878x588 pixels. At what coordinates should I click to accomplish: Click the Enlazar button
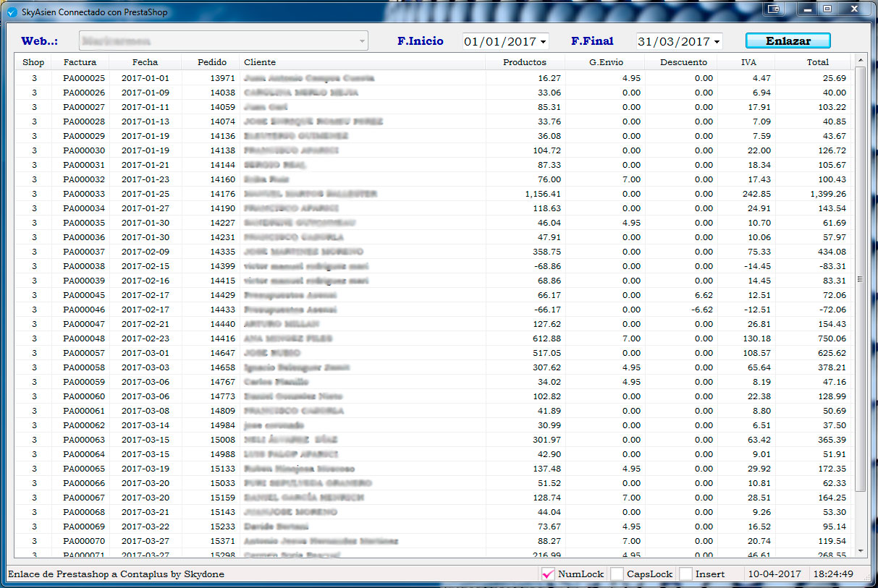788,41
